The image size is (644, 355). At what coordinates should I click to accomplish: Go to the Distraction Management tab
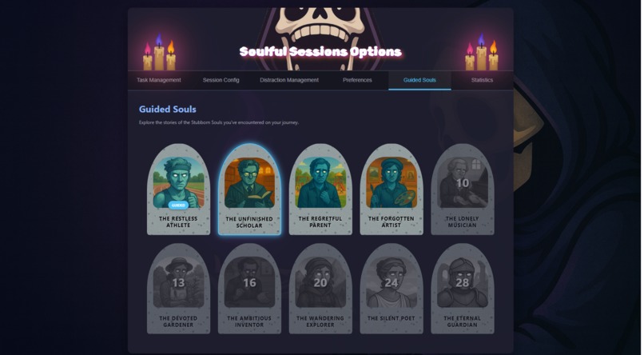(289, 80)
